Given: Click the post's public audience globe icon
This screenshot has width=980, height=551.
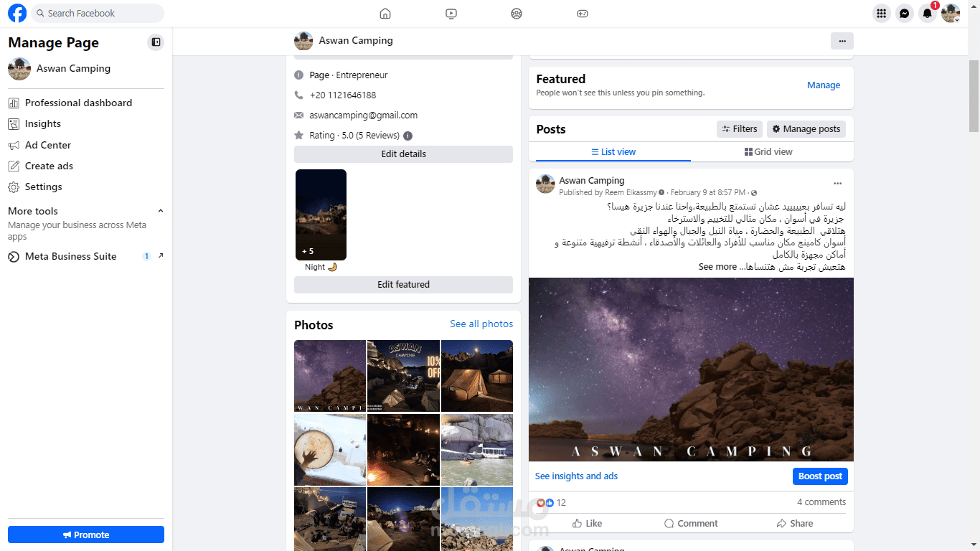Looking at the screenshot, I should coord(754,193).
